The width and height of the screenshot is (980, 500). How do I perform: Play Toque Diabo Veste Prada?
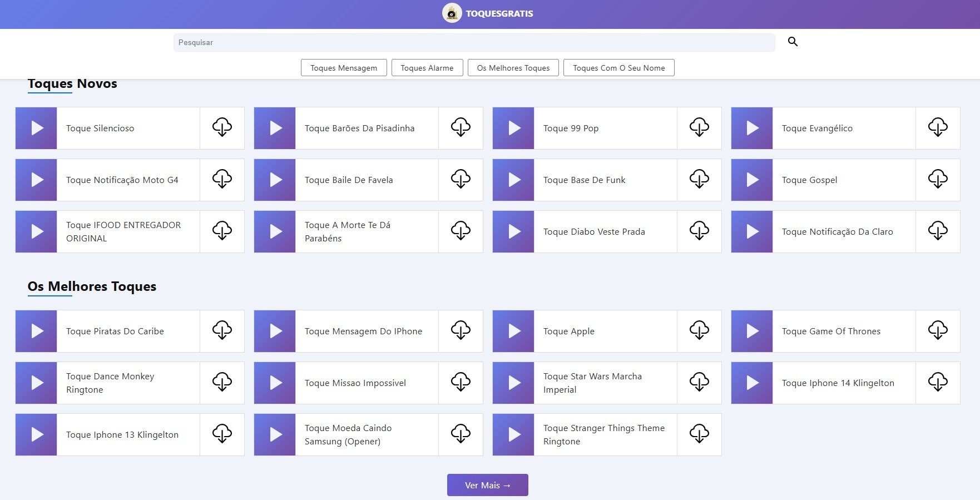pos(513,231)
